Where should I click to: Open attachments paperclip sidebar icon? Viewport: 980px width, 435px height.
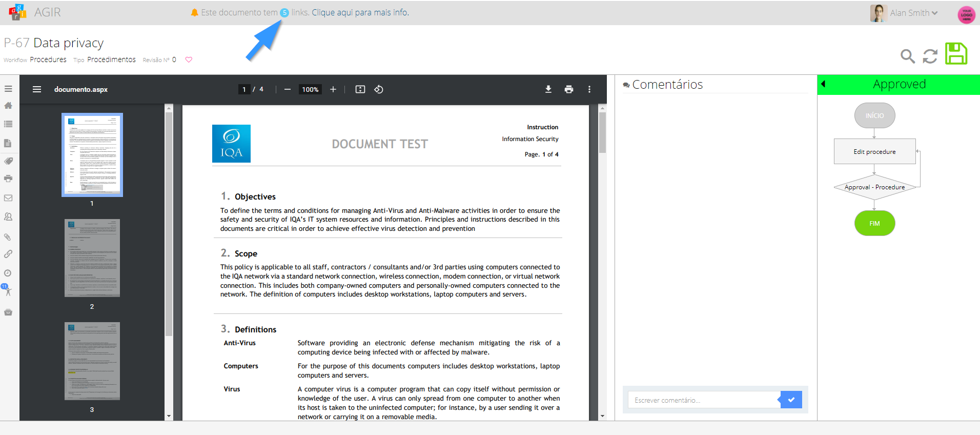8,237
